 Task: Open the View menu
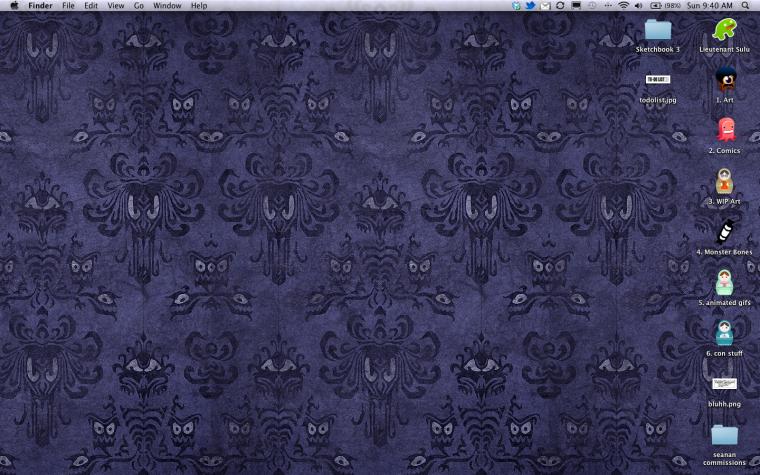point(115,6)
